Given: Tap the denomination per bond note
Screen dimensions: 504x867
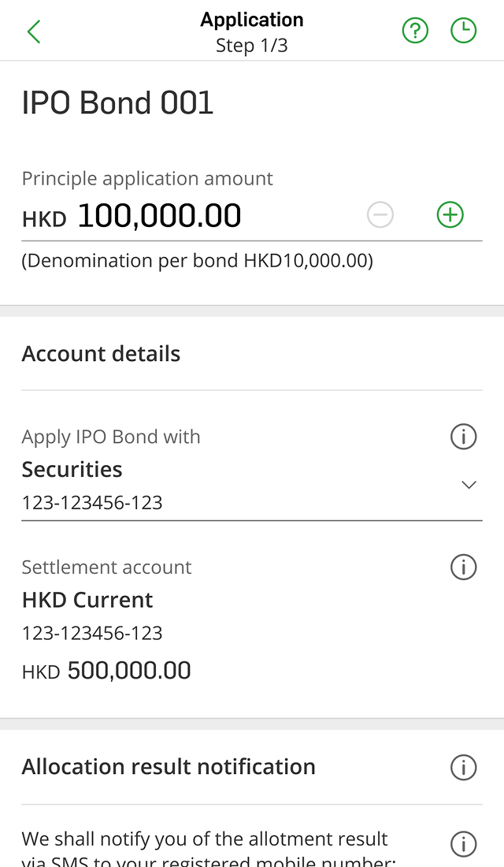Looking at the screenshot, I should tap(198, 260).
